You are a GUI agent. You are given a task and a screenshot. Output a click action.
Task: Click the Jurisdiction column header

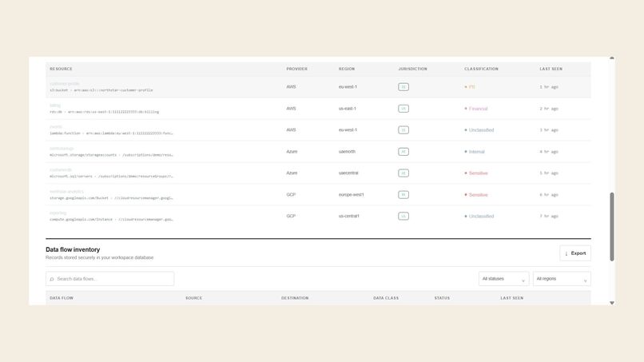412,69
